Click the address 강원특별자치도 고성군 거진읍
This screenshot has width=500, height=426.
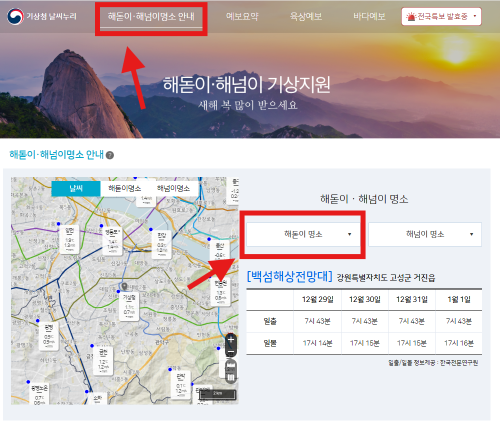tap(386, 278)
